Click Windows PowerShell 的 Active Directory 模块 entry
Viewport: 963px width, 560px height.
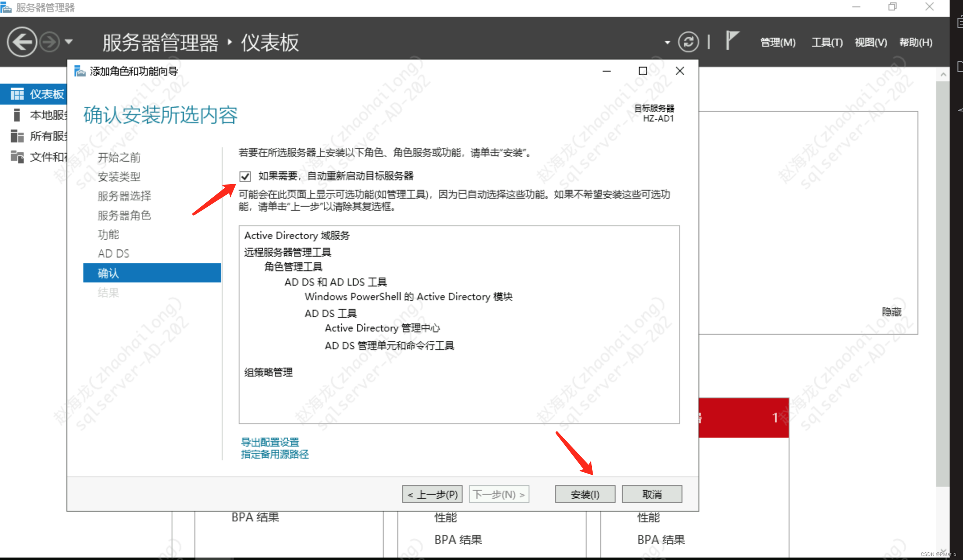pos(408,296)
